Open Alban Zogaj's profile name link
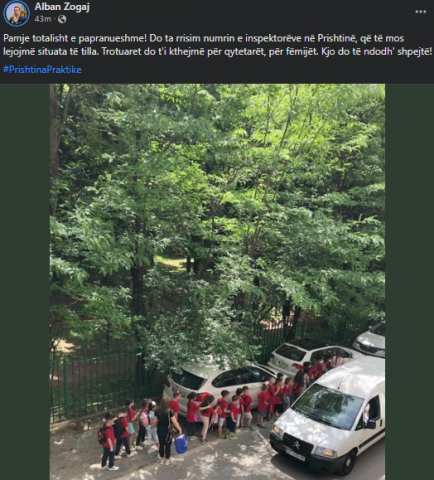 pyautogui.click(x=62, y=6)
